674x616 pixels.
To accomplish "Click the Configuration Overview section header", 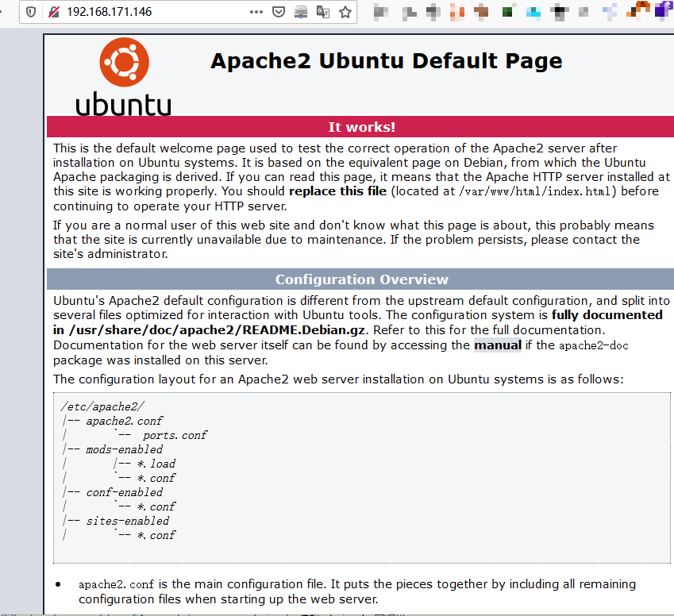I will [360, 279].
